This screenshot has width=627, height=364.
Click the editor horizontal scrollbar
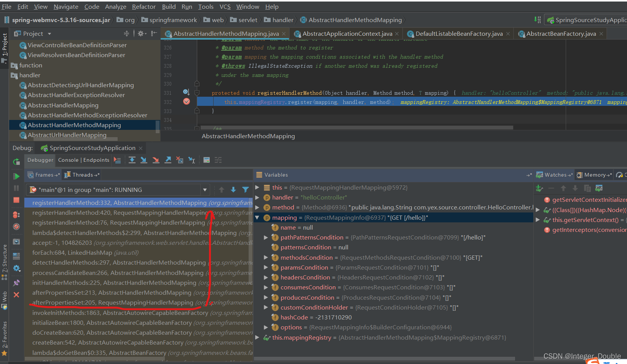coord(357,128)
